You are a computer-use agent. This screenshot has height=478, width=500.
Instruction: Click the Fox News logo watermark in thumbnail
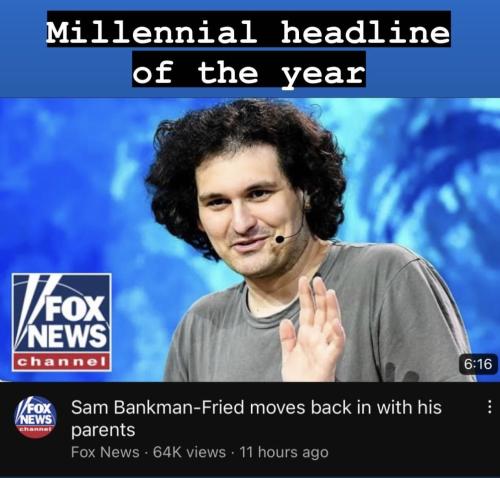point(62,322)
